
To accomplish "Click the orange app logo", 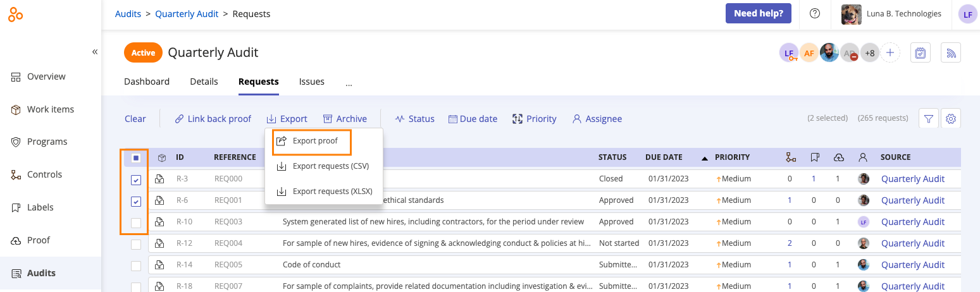I will coord(16,14).
